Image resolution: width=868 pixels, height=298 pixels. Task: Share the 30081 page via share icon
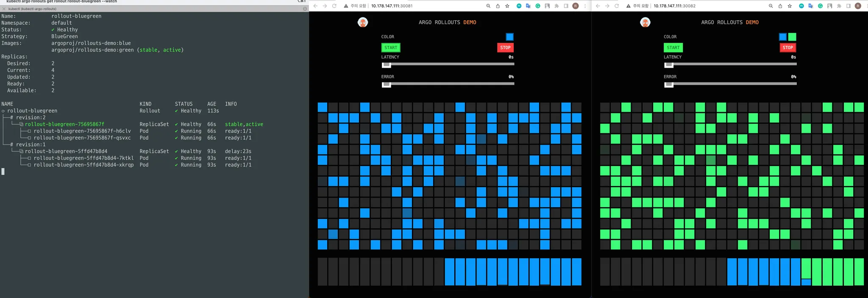(498, 6)
